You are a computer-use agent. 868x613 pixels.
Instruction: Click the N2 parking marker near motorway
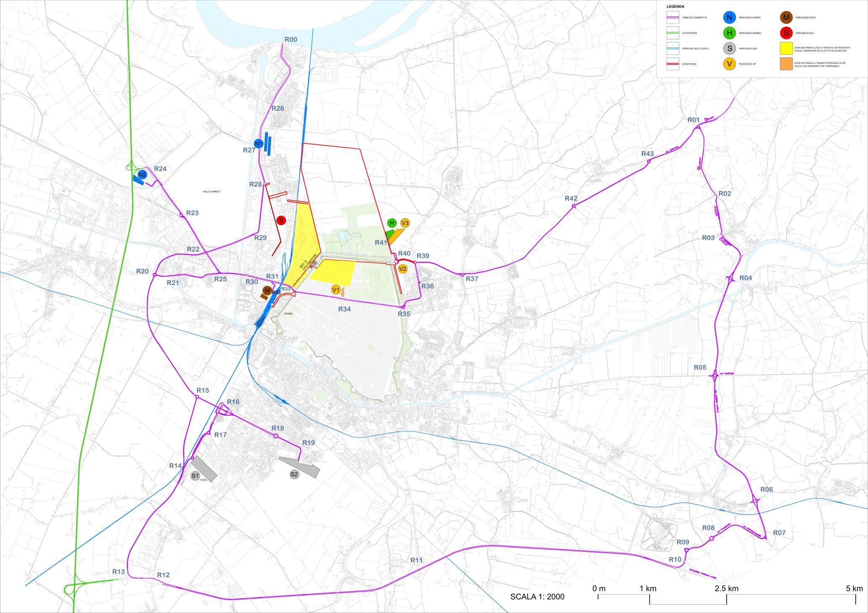point(142,174)
